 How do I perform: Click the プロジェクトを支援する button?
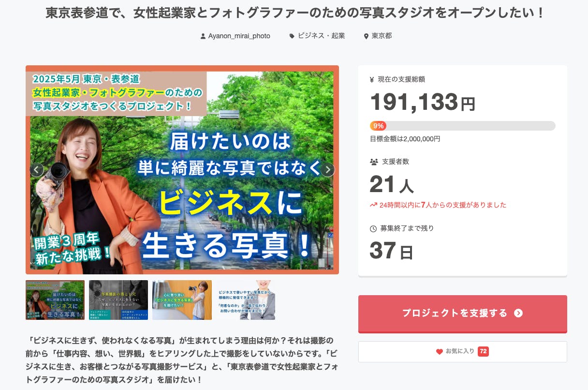click(463, 314)
